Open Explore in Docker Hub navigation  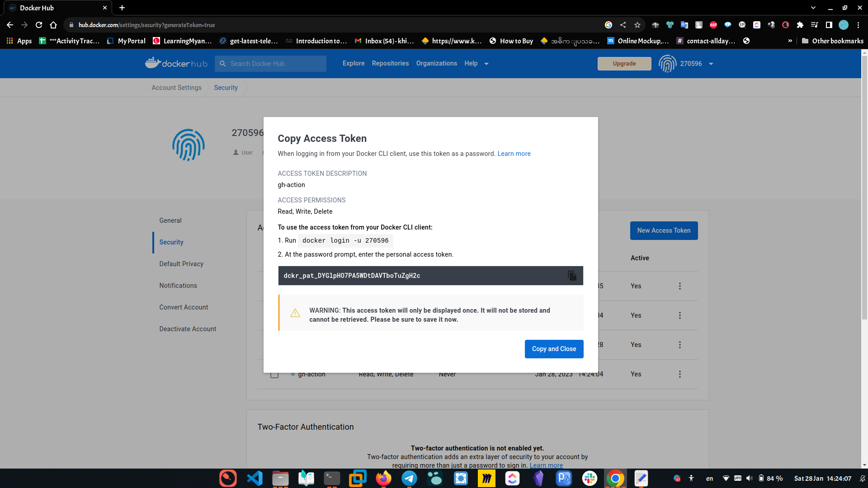coord(354,63)
